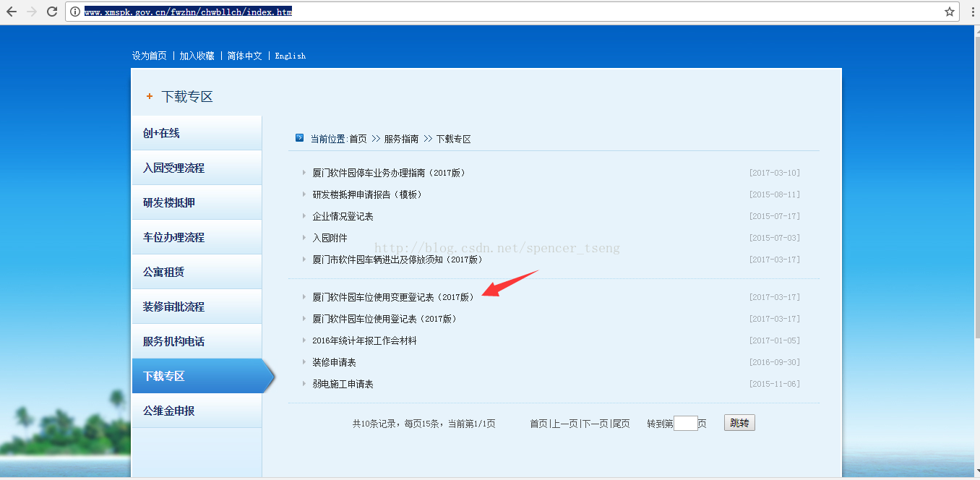Open 研发楼抵押申请报告（模板）
The image size is (980, 480).
[367, 194]
